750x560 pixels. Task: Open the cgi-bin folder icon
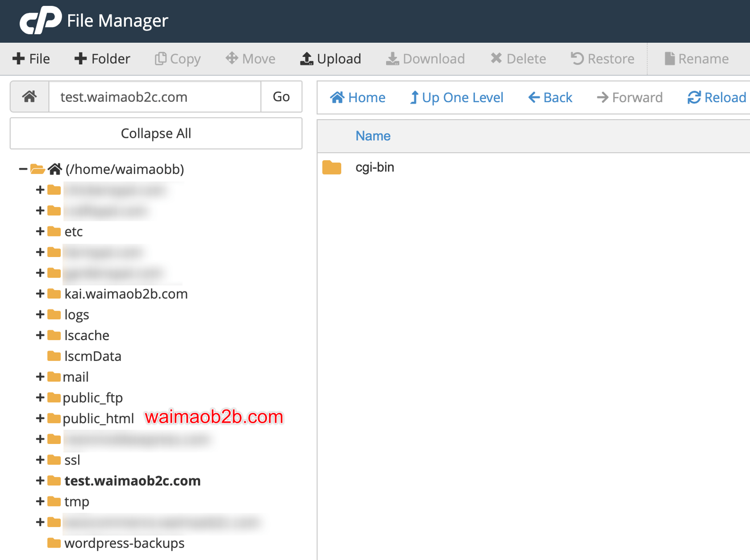coord(332,167)
